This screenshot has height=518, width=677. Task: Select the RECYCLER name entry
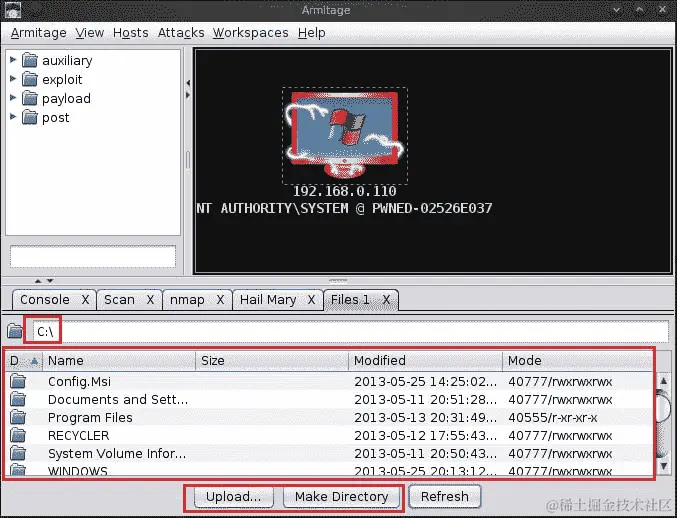(79, 436)
